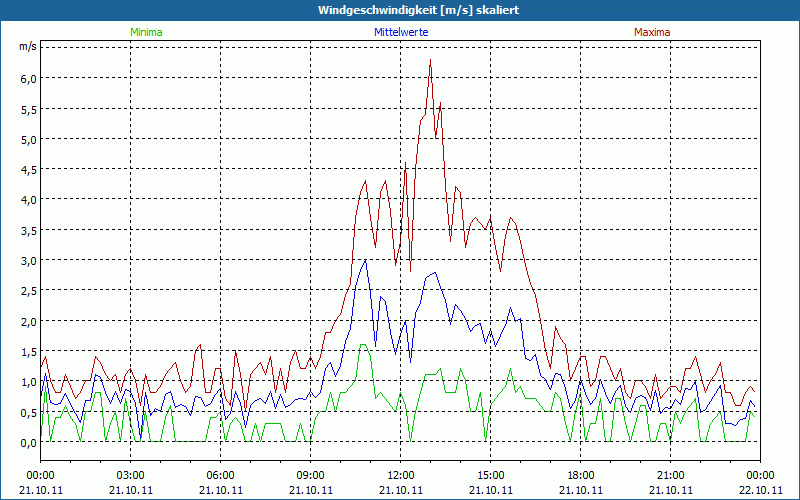Select the 21:00 time axis label
Screen dimensions: 800x500
(671, 475)
